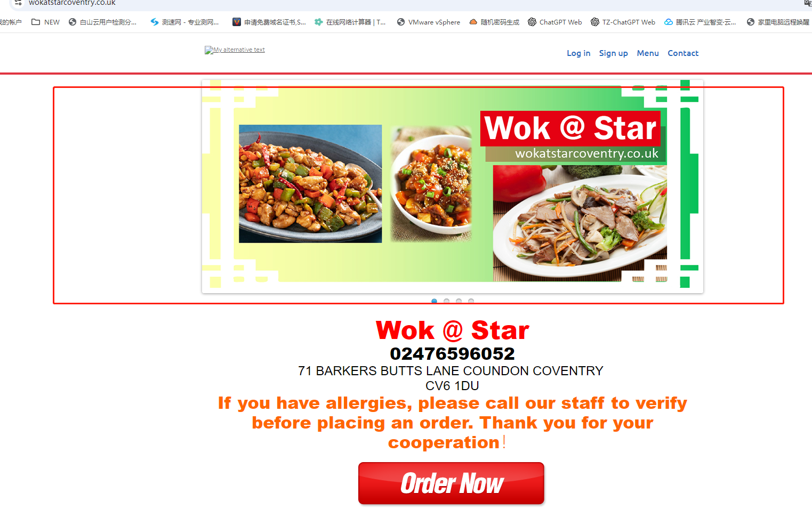Click the Log in link
The width and height of the screenshot is (812, 509).
[x=578, y=53]
